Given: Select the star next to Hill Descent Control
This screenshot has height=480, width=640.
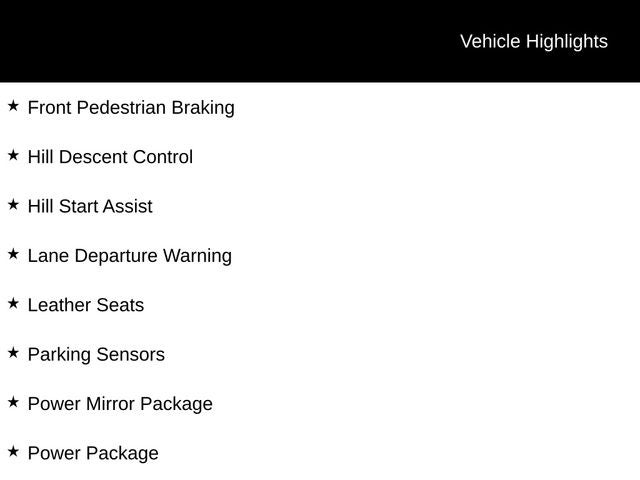Looking at the screenshot, I should coord(13,155).
